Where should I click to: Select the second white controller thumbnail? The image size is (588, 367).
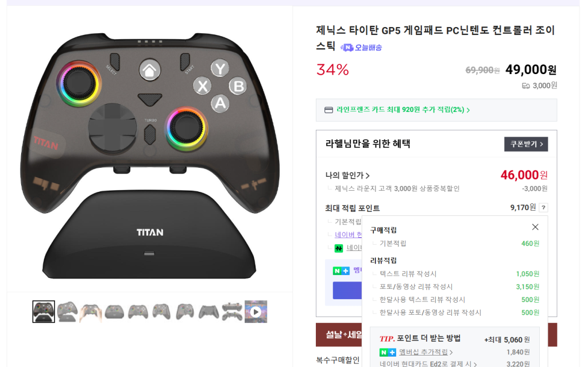[x=67, y=311]
